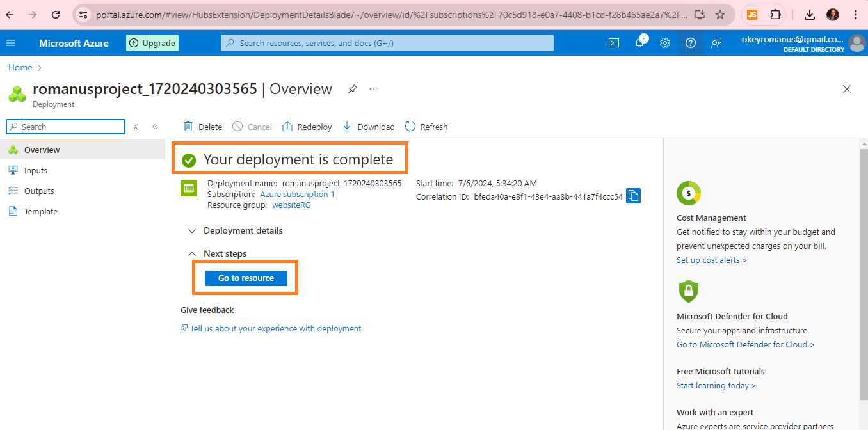Open more options ellipsis beside title

[373, 89]
